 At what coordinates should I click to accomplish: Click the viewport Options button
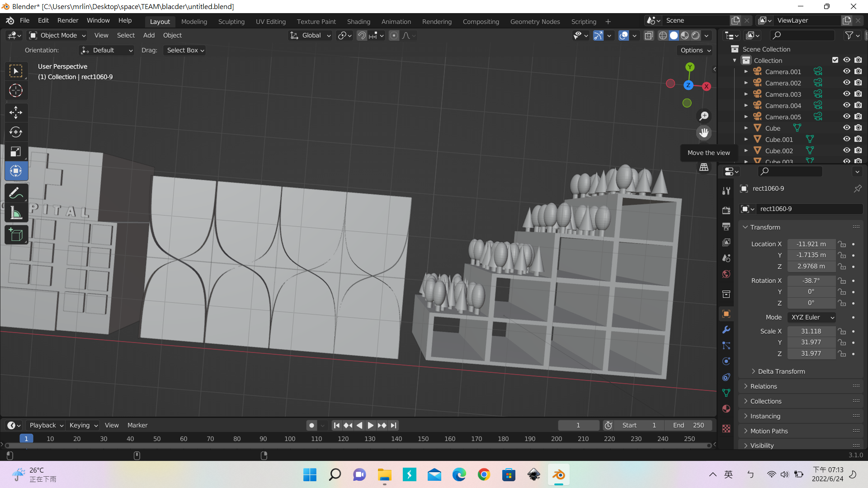(695, 50)
